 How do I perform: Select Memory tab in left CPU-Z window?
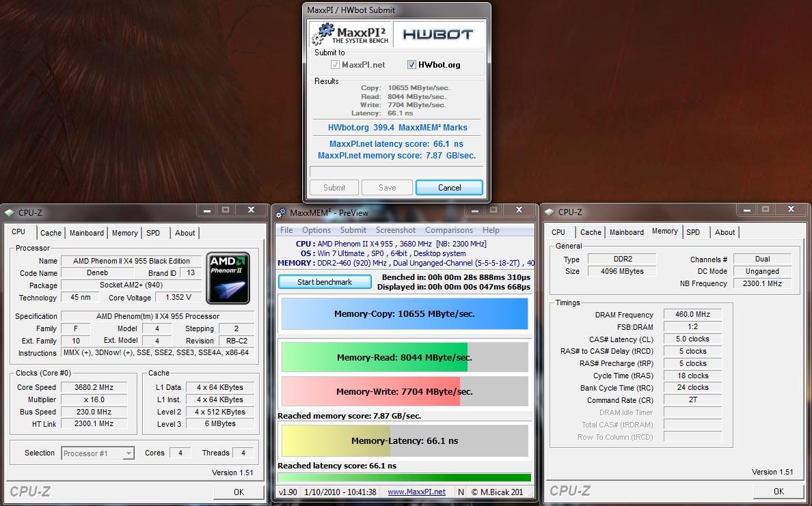[x=125, y=233]
